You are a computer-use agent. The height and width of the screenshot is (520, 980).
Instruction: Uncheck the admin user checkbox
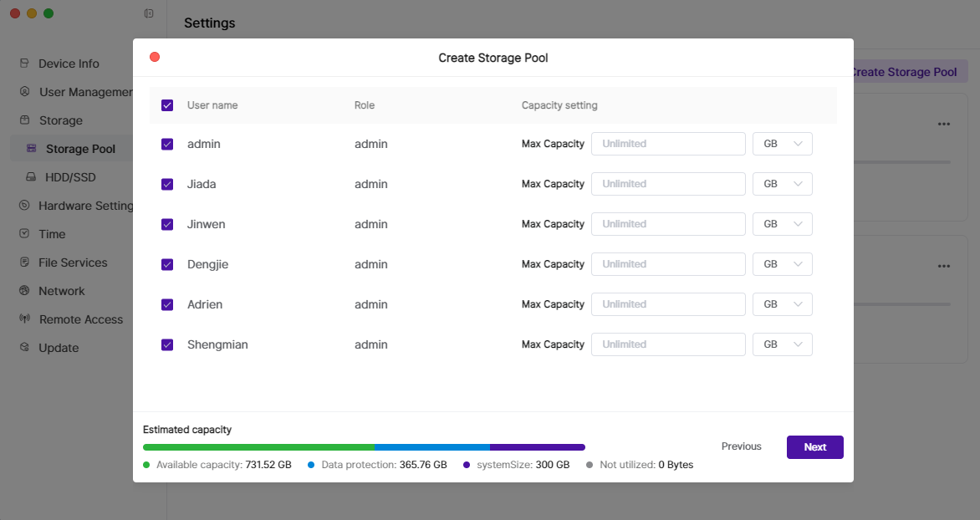click(x=167, y=144)
